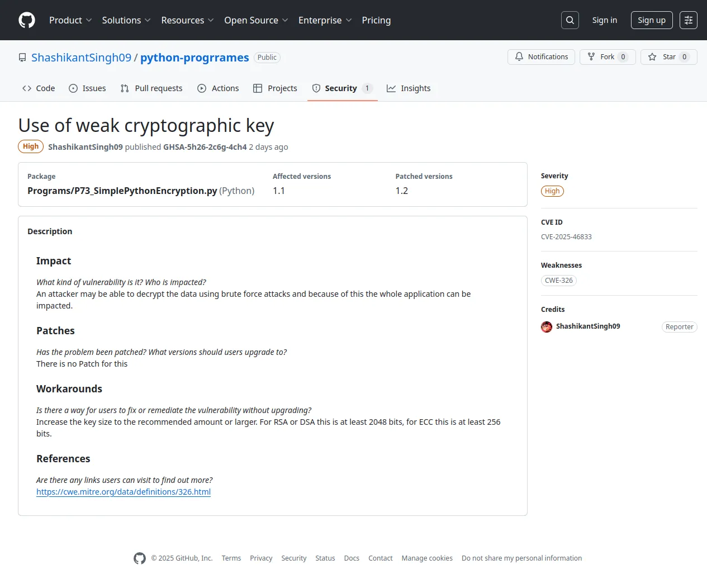Screen dimensions: 707x588
Task: Click the Impact heading
Action: pyautogui.click(x=54, y=261)
